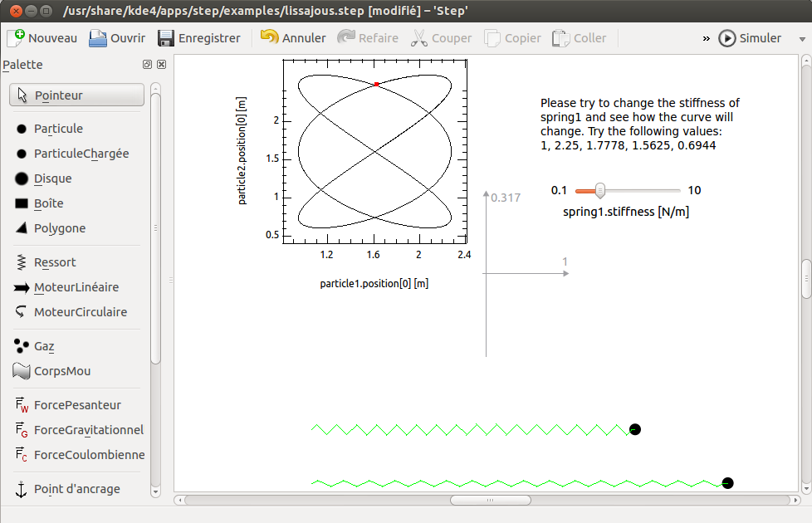Float the Palette dock panel
Image resolution: width=812 pixels, height=523 pixels.
point(147,65)
